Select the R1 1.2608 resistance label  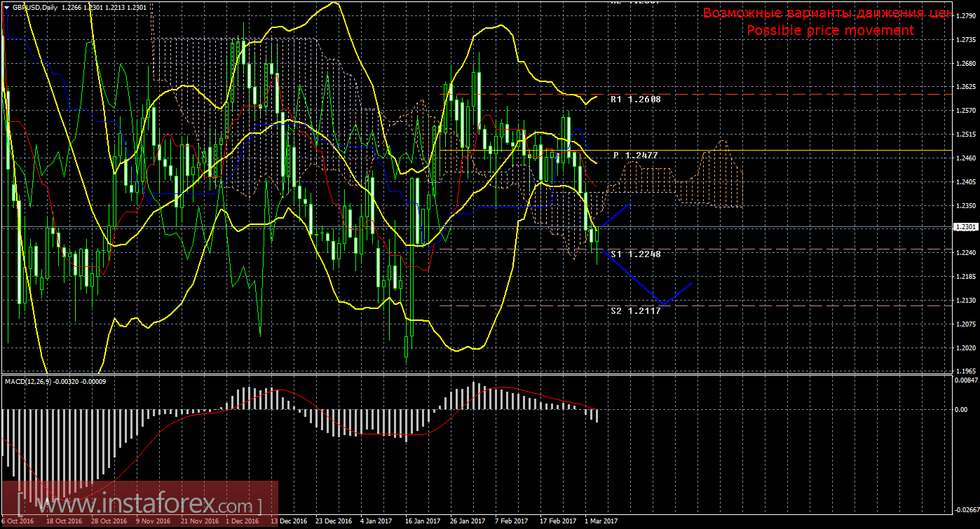click(635, 99)
